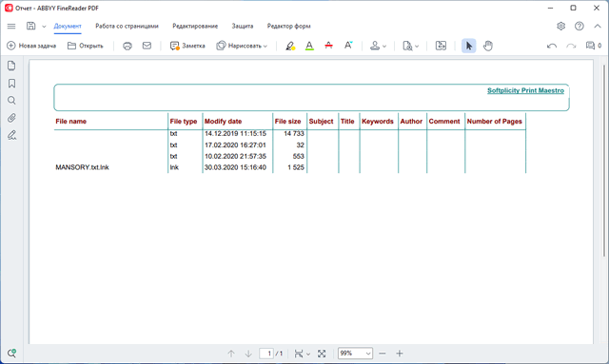Zoom in with plus button
609x364 pixels.
coord(400,354)
